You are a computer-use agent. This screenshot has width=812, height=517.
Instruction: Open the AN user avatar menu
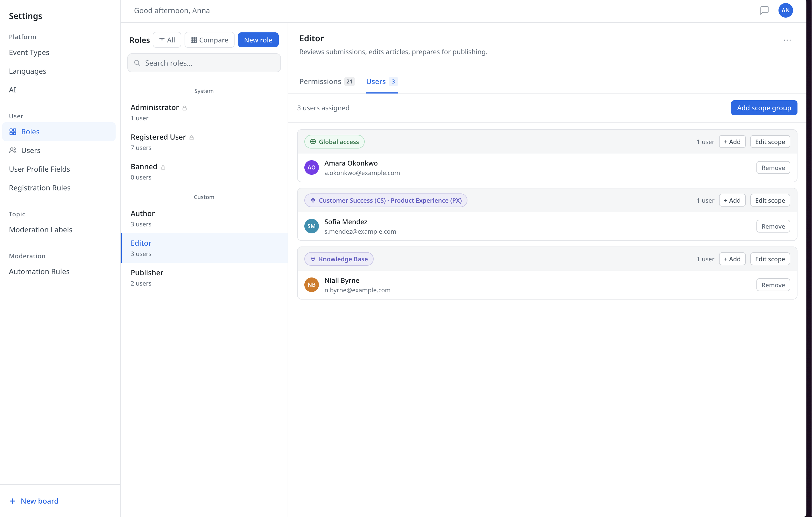(785, 10)
